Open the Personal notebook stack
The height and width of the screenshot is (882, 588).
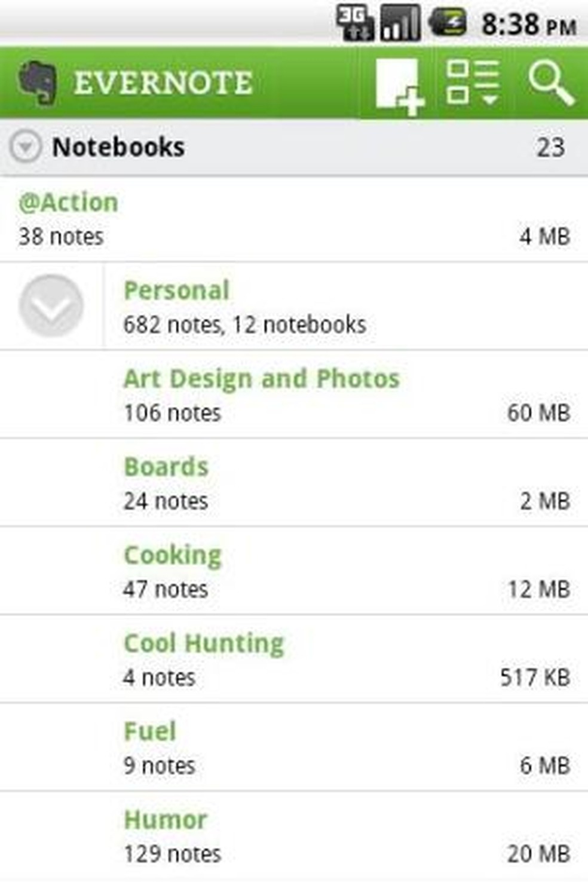(x=177, y=291)
